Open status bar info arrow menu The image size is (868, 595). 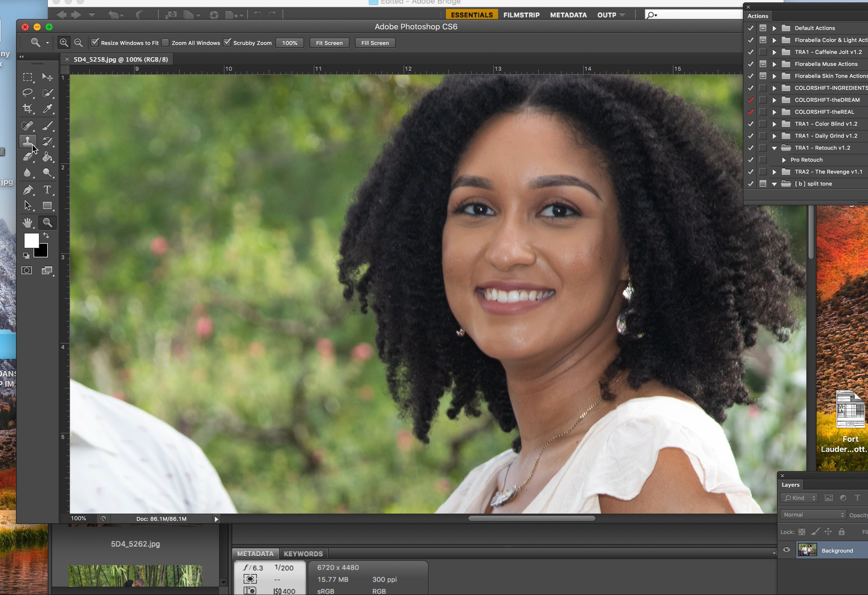pos(216,519)
